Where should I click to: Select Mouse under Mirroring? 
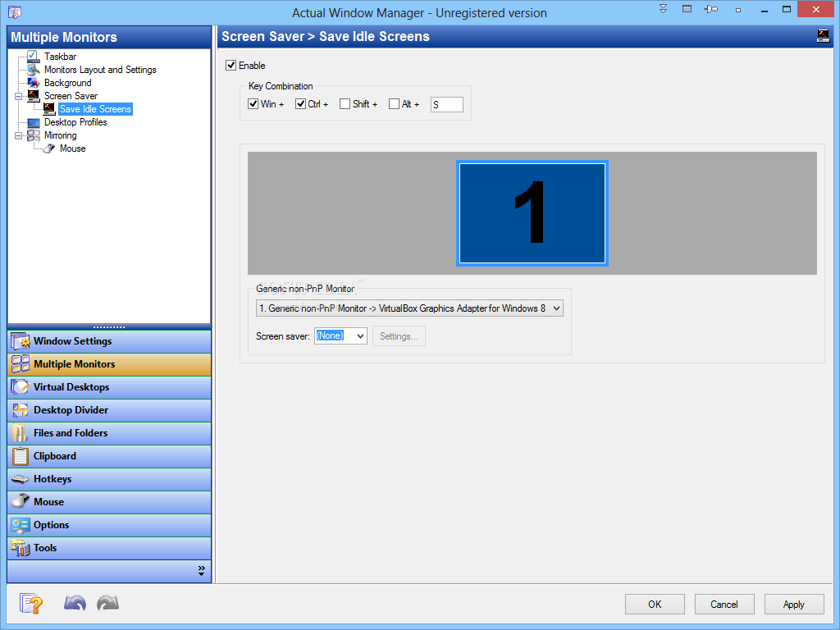pyautogui.click(x=73, y=148)
